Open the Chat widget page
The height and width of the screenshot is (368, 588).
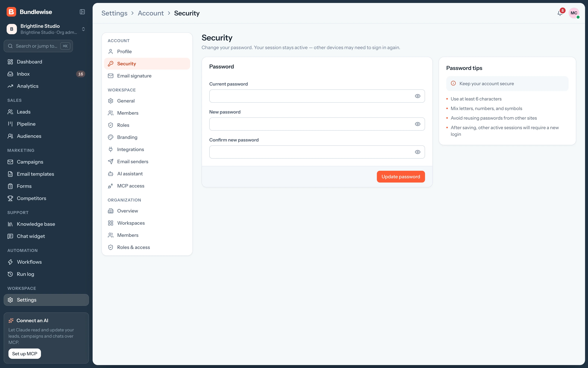pyautogui.click(x=46, y=236)
